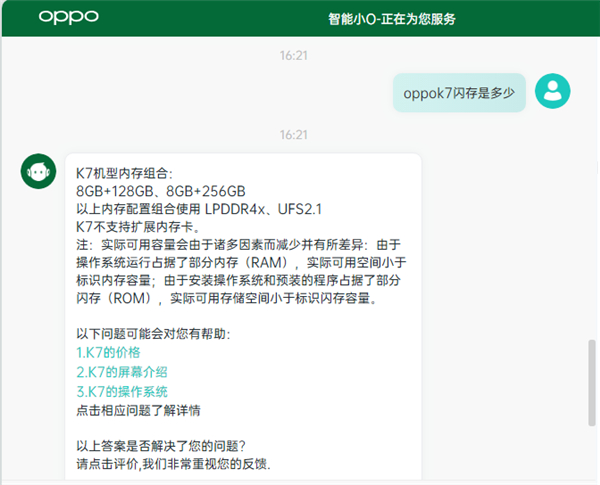Click the header title '智能小O-正在为您服务'
The image size is (600, 485).
[x=392, y=19]
